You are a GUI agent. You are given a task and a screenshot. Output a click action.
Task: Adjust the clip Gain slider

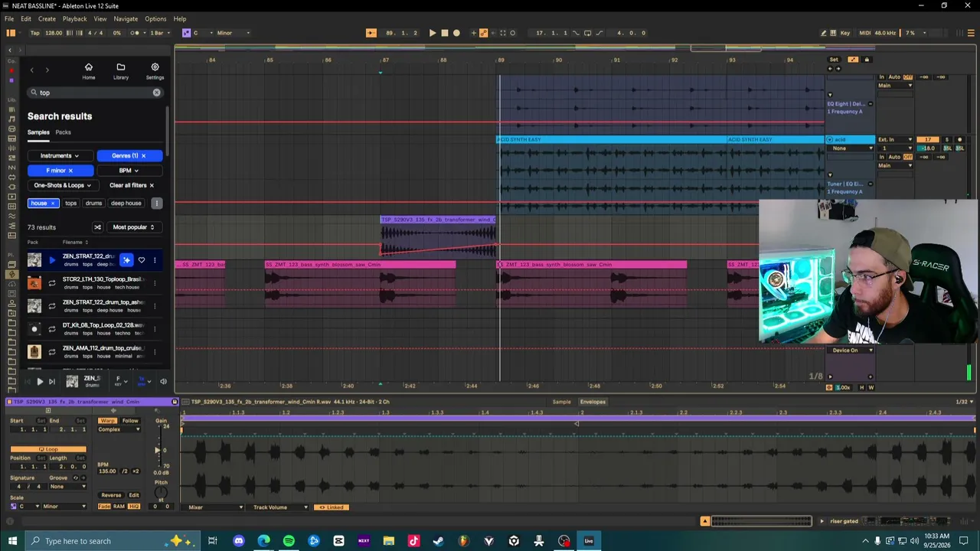pos(158,450)
